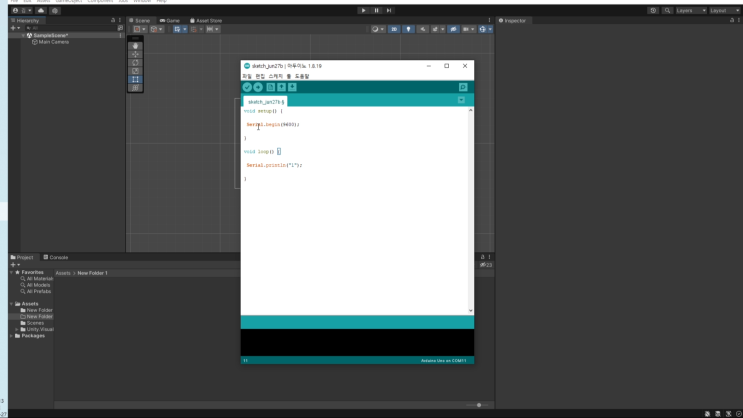Toggle 2D view mode in Scene

pos(394,29)
